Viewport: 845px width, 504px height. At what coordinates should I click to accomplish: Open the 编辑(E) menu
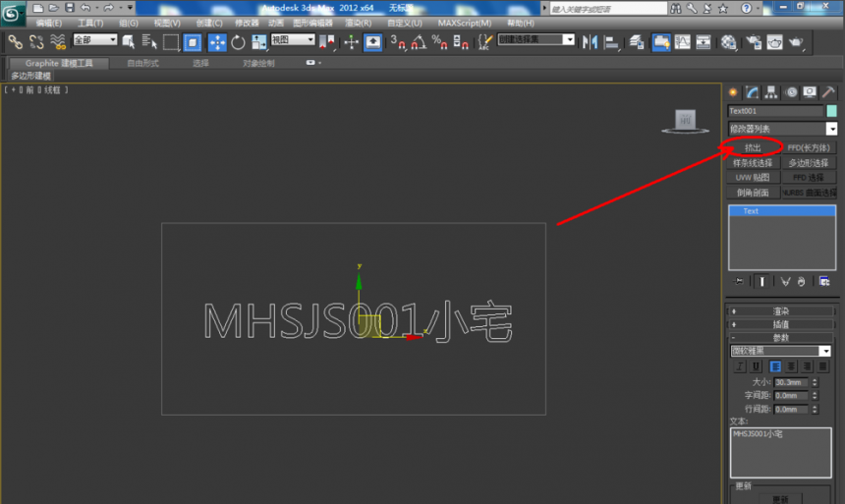coord(48,24)
